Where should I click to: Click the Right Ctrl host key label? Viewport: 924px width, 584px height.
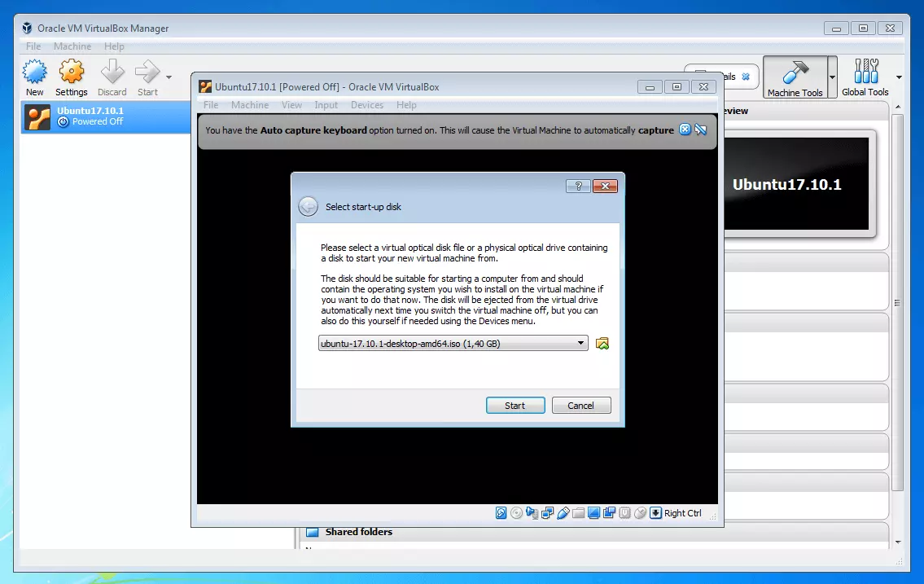683,513
